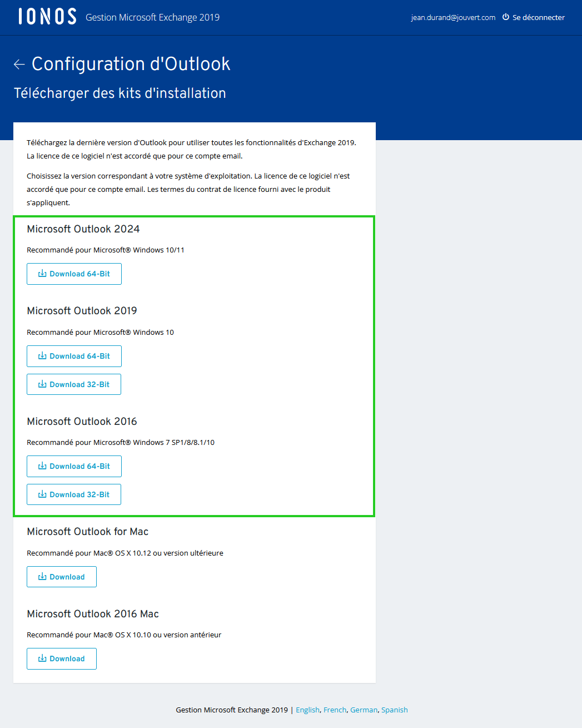Image resolution: width=582 pixels, height=728 pixels.
Task: Click download icon in Outlook 2016 64-Bit button
Action: click(x=42, y=466)
